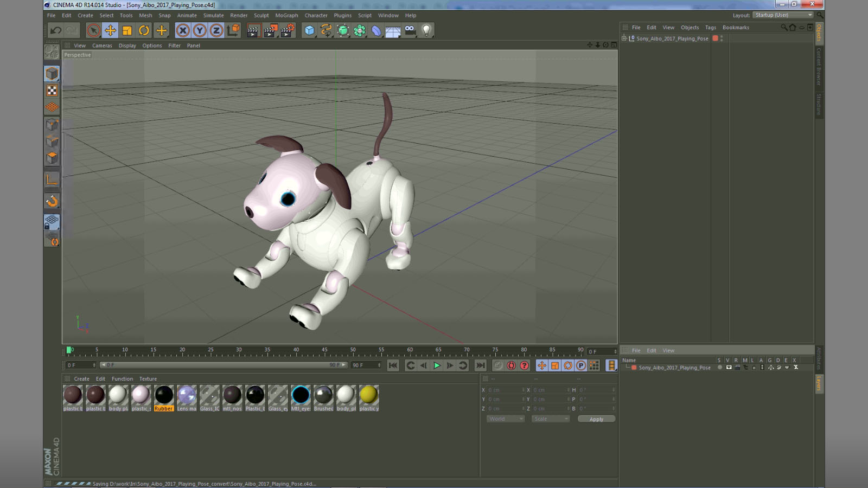The height and width of the screenshot is (488, 868).
Task: Toggle layer view visibility icon
Action: point(729,368)
